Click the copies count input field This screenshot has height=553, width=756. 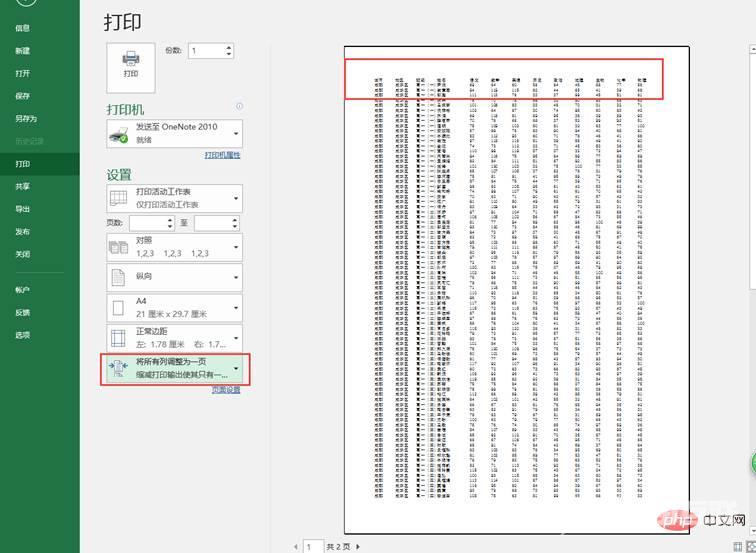[x=206, y=51]
